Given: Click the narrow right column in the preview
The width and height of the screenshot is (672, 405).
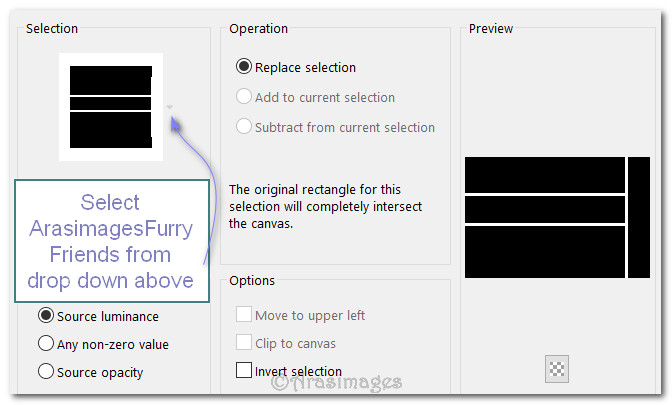Looking at the screenshot, I should 638,217.
